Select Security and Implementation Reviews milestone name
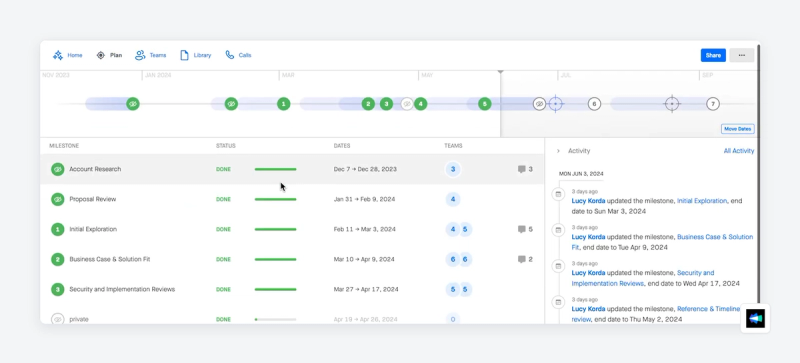This screenshot has width=800, height=363. point(122,289)
